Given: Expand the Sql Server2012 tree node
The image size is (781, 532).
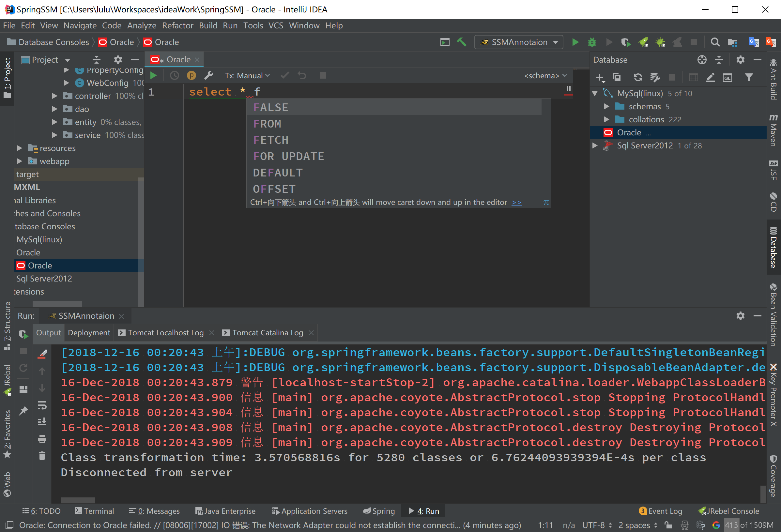Looking at the screenshot, I should pos(595,146).
